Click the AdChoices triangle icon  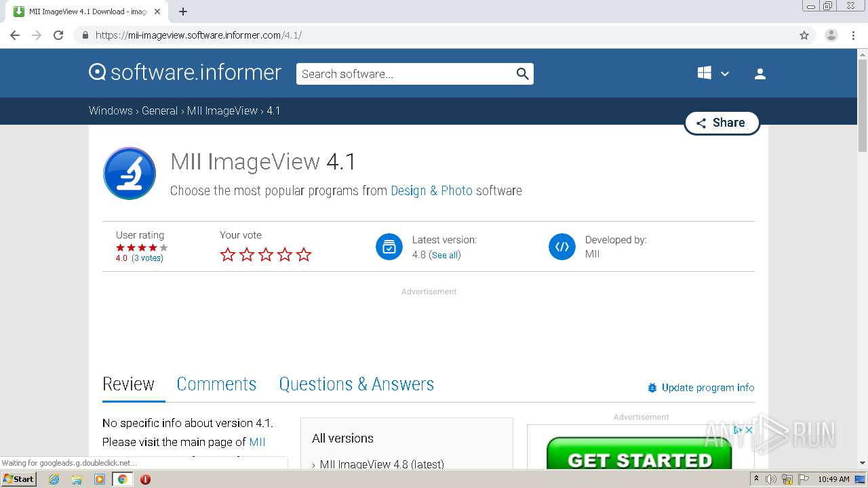(x=739, y=430)
